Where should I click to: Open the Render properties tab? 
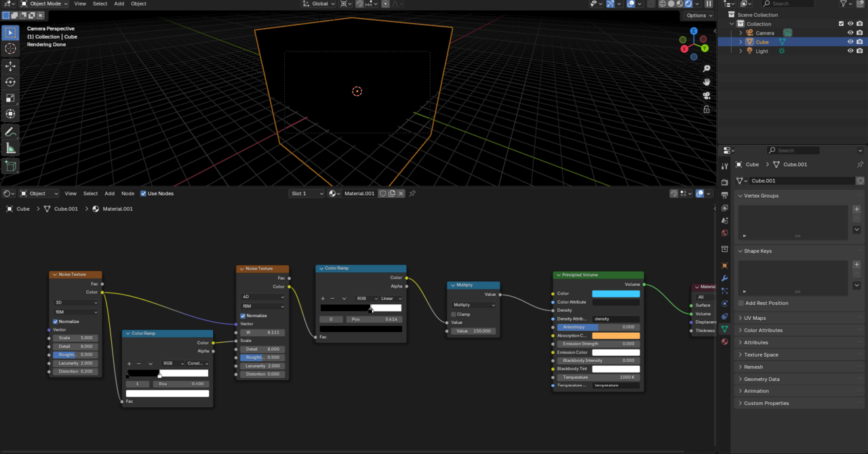pos(724,182)
